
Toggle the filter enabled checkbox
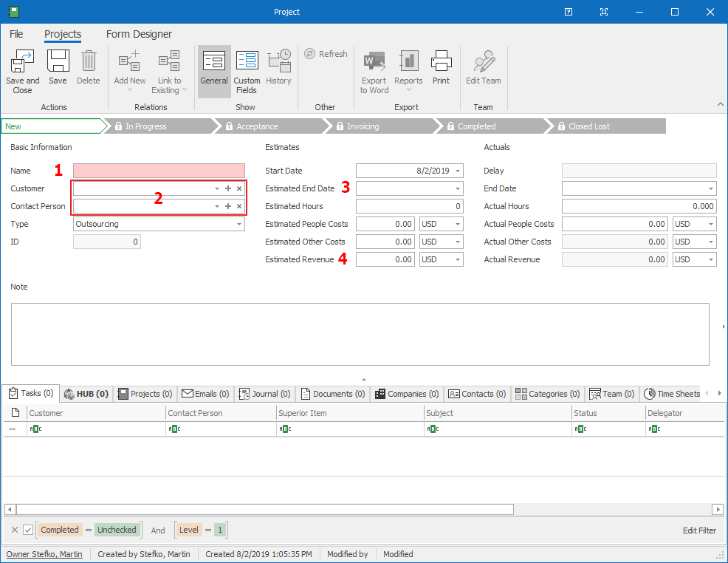coord(28,530)
